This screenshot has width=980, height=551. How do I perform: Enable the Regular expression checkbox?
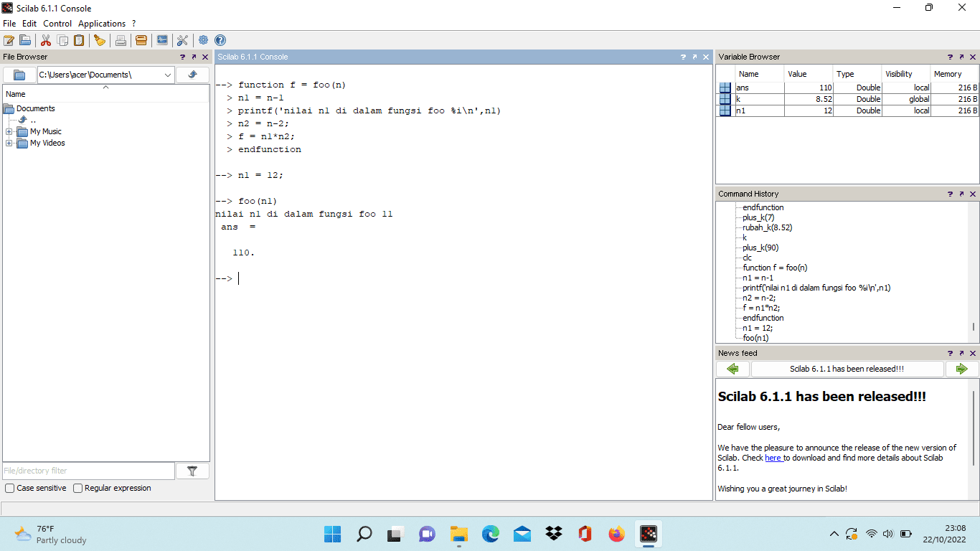tap(78, 488)
